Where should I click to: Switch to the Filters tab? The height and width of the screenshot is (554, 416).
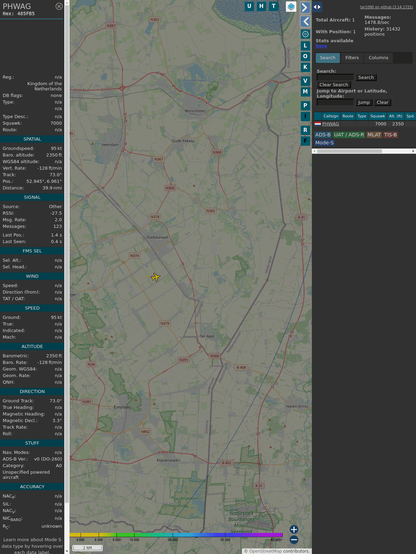pyautogui.click(x=352, y=58)
